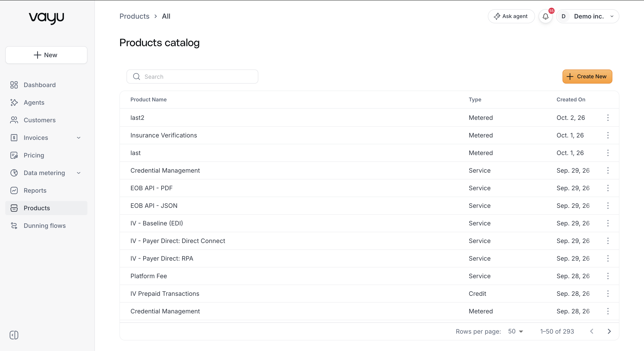The width and height of the screenshot is (644, 351).
Task: Click the Customers people icon
Action: 14,120
